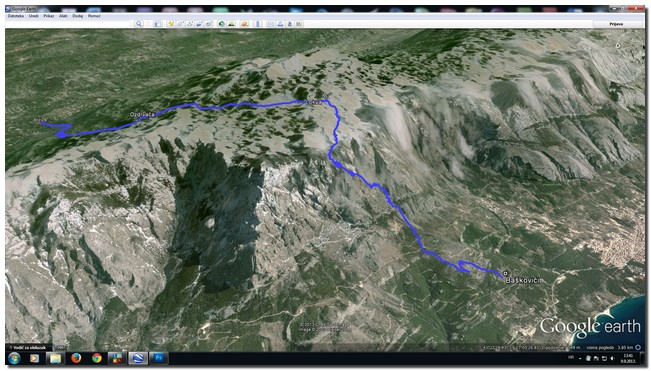The width and height of the screenshot is (651, 371).
Task: Toggle the sunlight landscape icon
Action: click(x=231, y=24)
